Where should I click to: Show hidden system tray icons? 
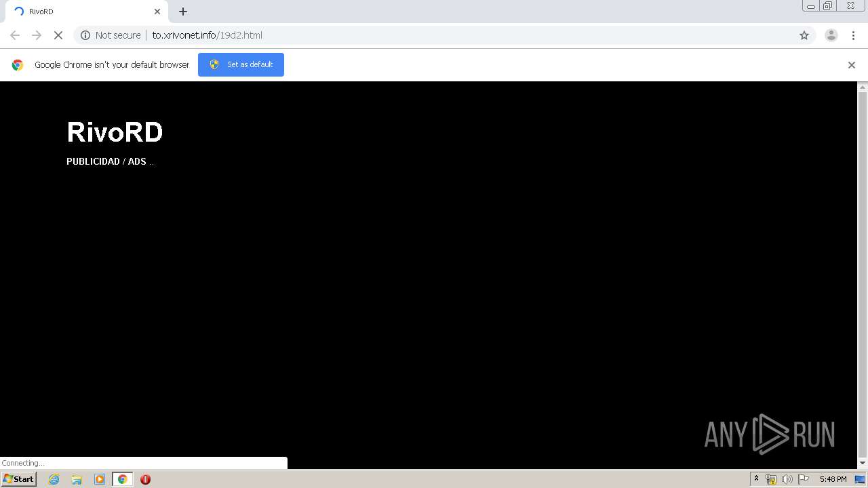click(x=756, y=479)
